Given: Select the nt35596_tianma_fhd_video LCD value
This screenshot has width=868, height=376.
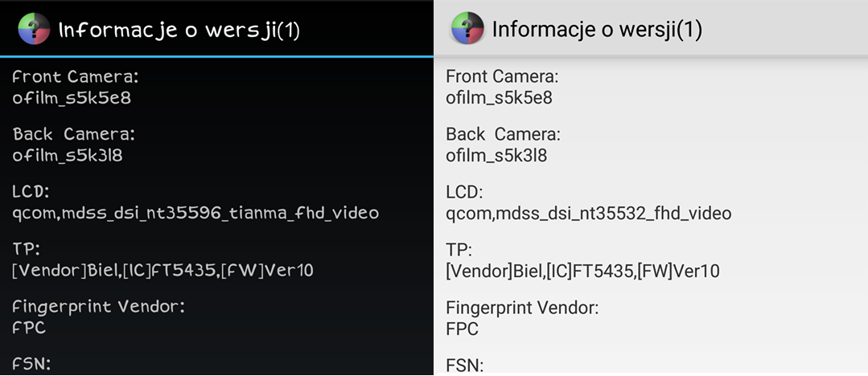Looking at the screenshot, I should (195, 213).
